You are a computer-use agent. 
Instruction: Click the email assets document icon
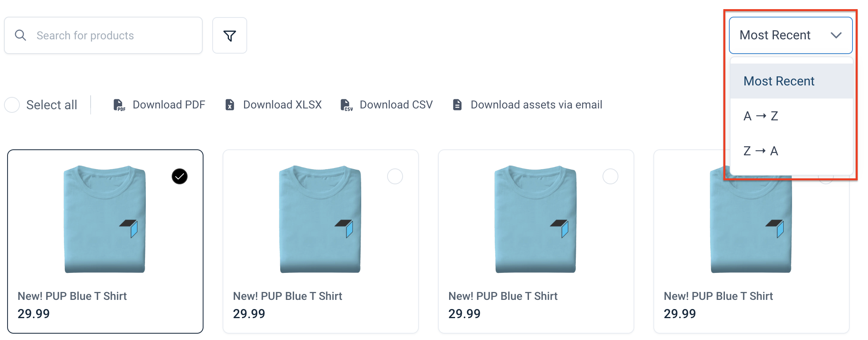pos(457,104)
